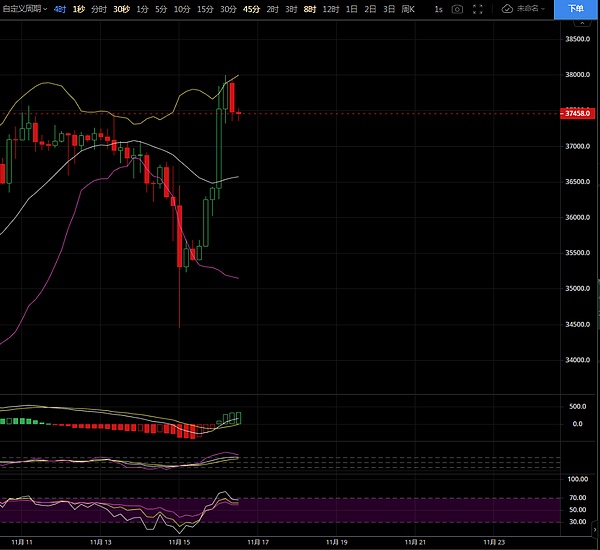
Task: Select the 30秒 interval
Action: [121, 9]
